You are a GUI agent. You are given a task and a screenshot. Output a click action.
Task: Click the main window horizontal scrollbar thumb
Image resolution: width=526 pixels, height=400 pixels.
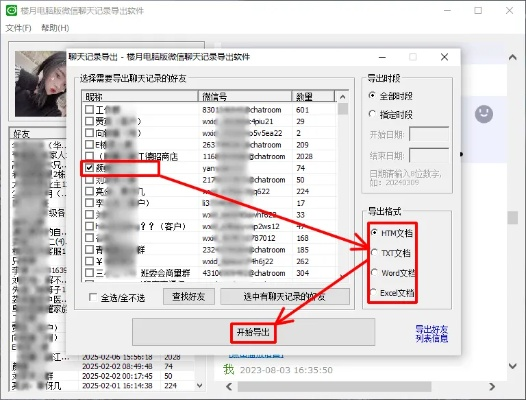[334, 387]
